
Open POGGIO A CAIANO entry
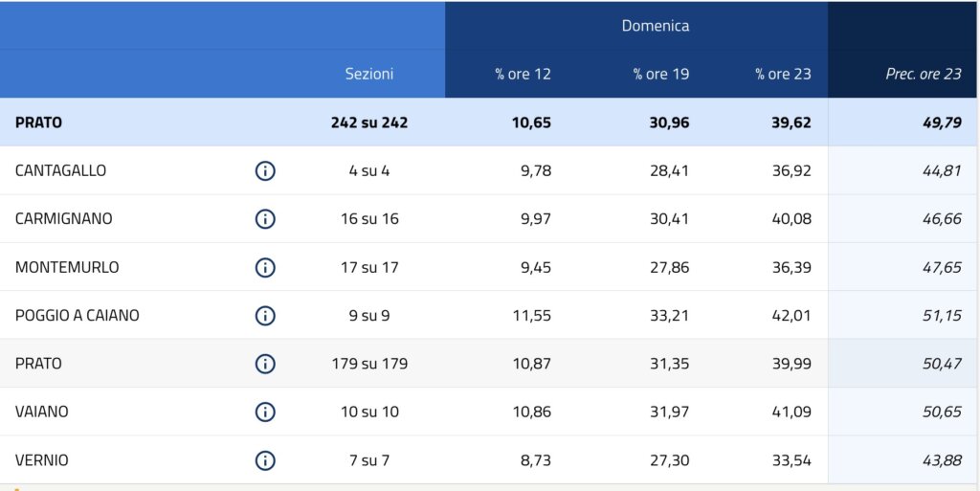(x=78, y=316)
